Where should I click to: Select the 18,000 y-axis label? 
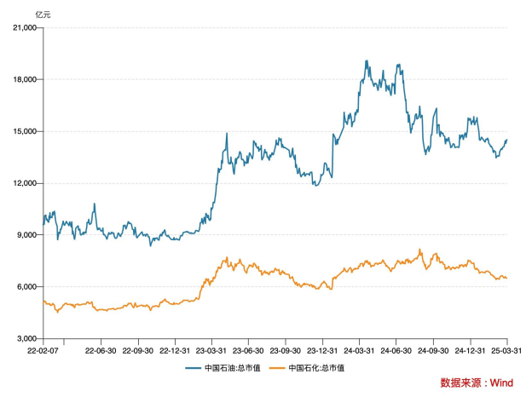26,80
